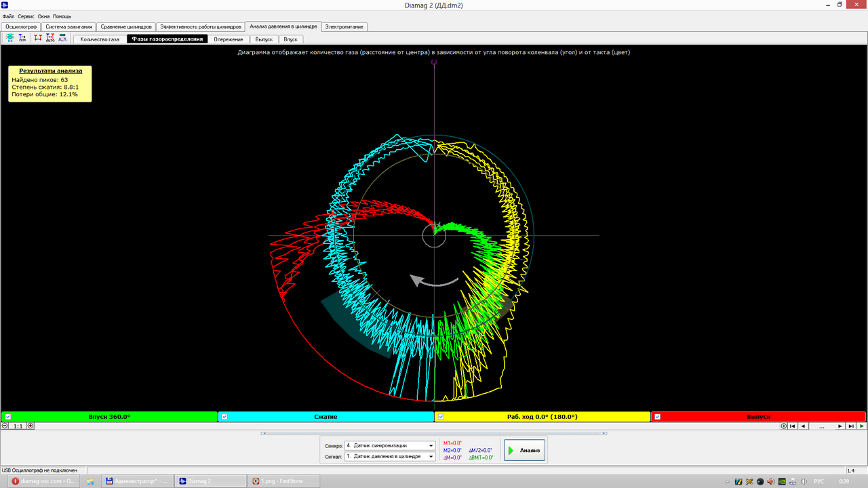
Task: Open the Помощь menu
Action: 62,16
